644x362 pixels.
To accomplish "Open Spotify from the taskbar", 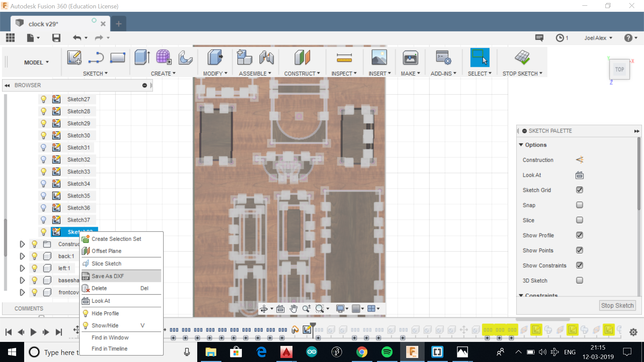I will (387, 352).
